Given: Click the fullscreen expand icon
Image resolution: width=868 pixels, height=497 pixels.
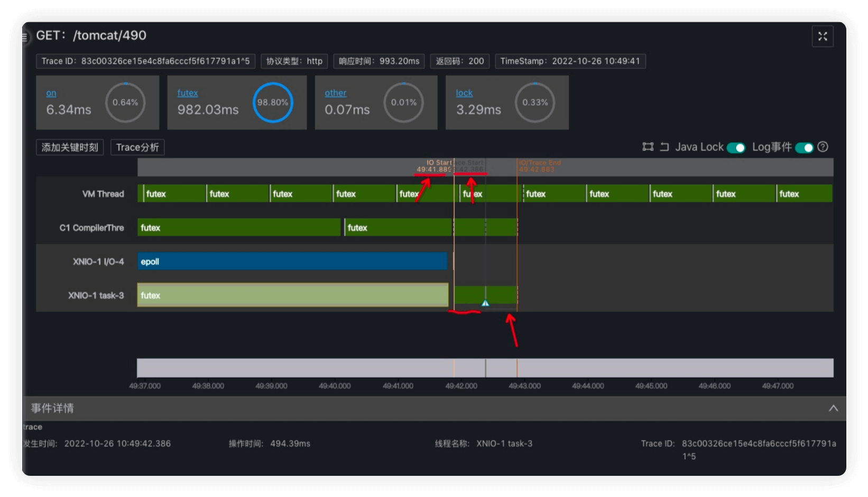Looking at the screenshot, I should (x=822, y=36).
